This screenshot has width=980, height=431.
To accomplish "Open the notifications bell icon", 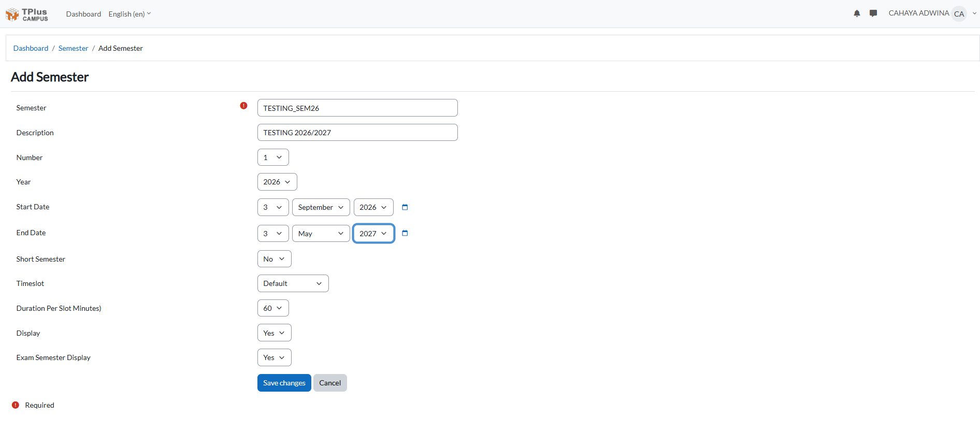I will [857, 13].
